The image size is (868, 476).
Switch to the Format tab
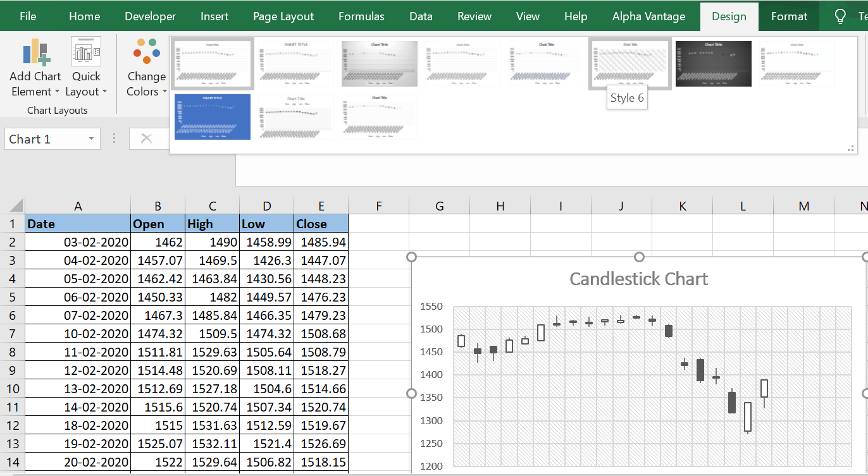point(789,16)
